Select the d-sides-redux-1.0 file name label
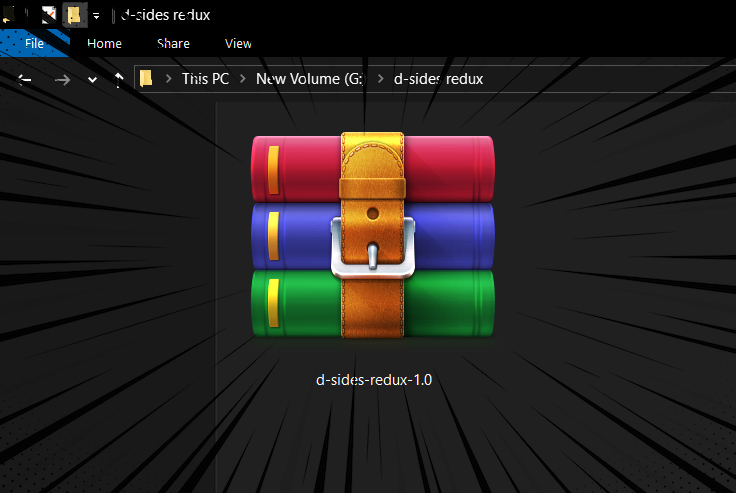This screenshot has width=736, height=493. 373,380
